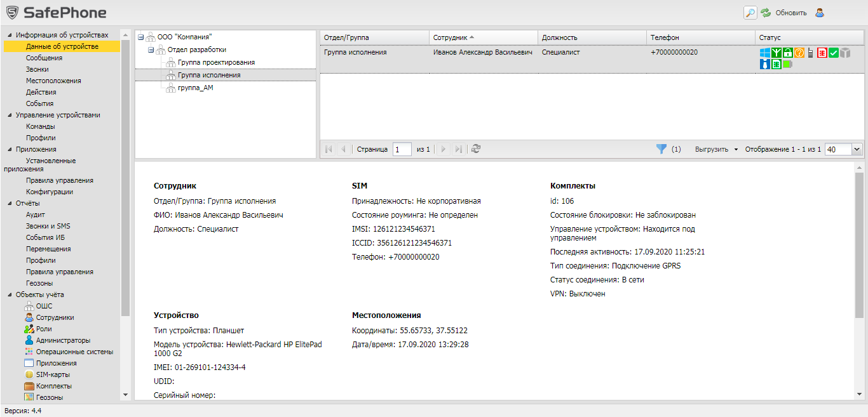The image size is (868, 417).
Task: Open Сообщения in the sidebar menu
Action: click(44, 58)
